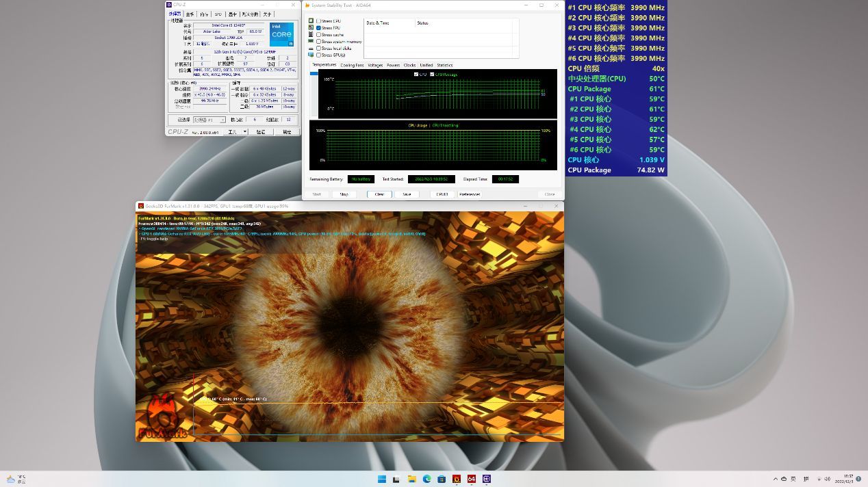Uncheck the Stress FPU option
Image resolution: width=868 pixels, height=487 pixels.
(318, 28)
